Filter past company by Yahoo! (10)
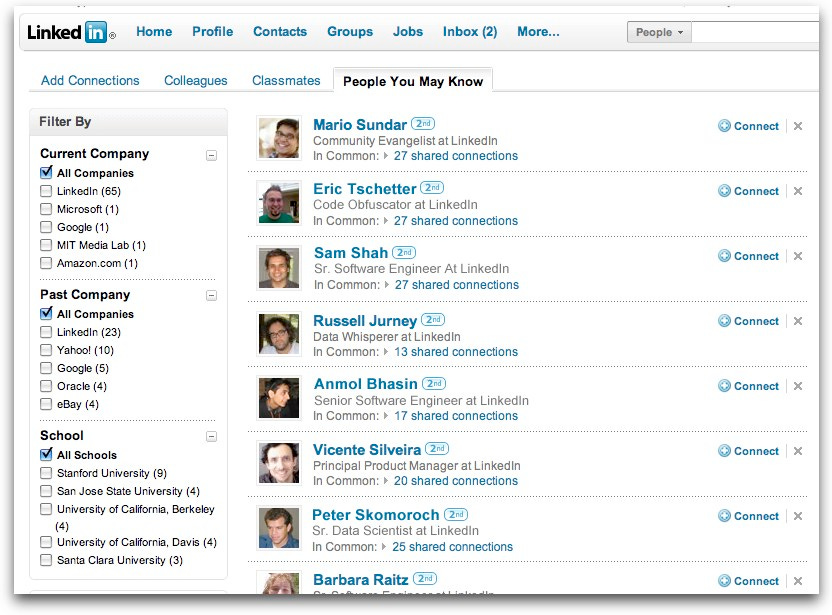This screenshot has width=832, height=615. click(x=46, y=350)
